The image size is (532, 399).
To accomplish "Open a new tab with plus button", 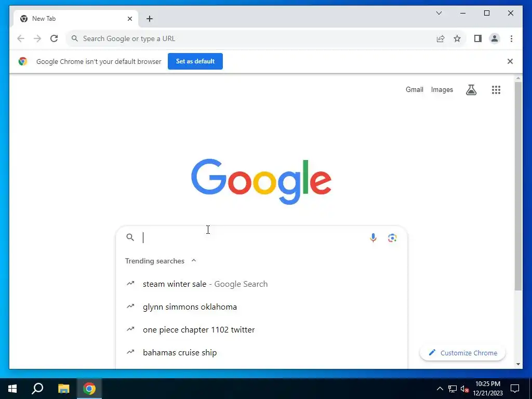I will [150, 19].
